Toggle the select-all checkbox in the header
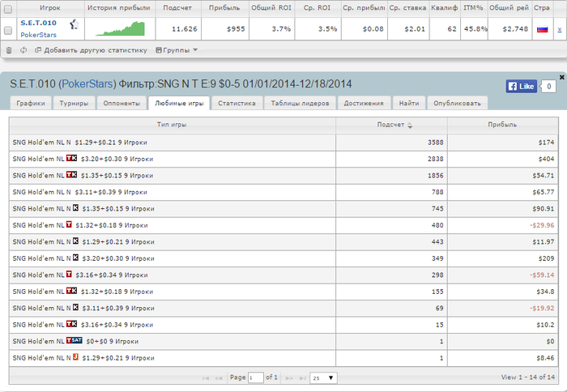The image size is (567, 392). tap(7, 9)
